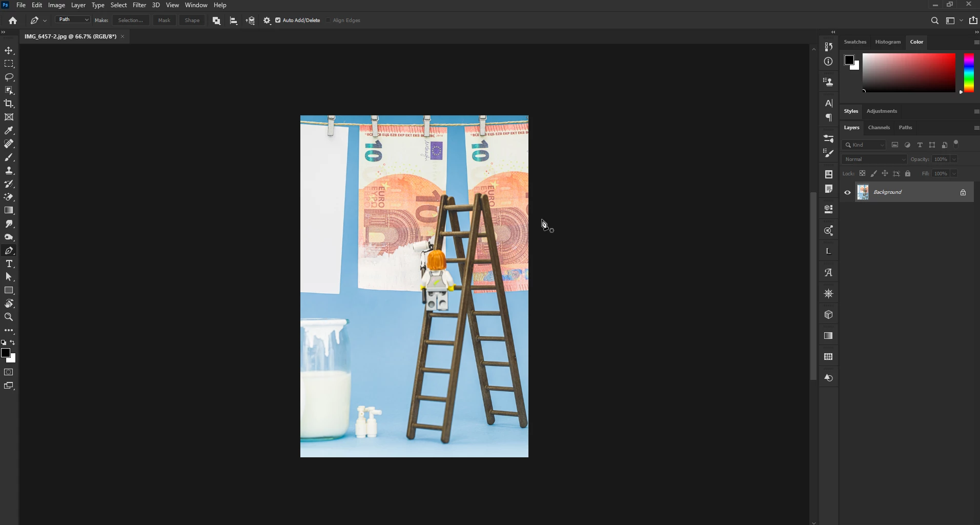The height and width of the screenshot is (525, 980).
Task: Click the color picker field
Action: coord(909,73)
